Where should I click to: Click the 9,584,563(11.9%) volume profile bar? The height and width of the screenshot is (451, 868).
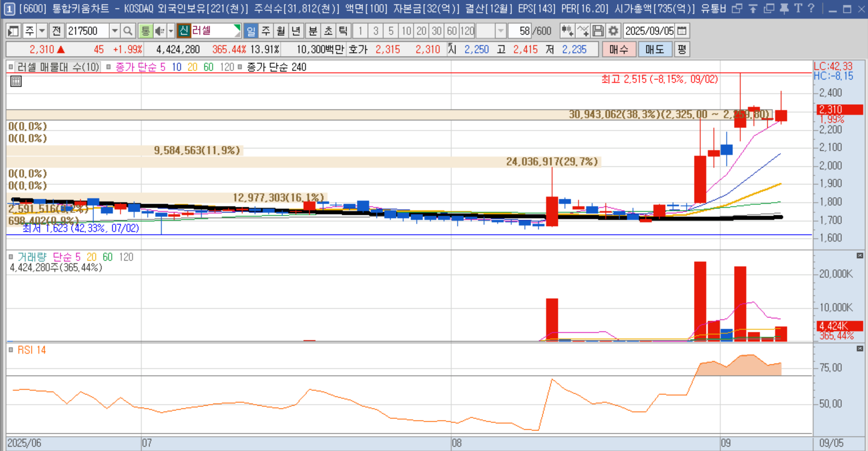tap(124, 151)
